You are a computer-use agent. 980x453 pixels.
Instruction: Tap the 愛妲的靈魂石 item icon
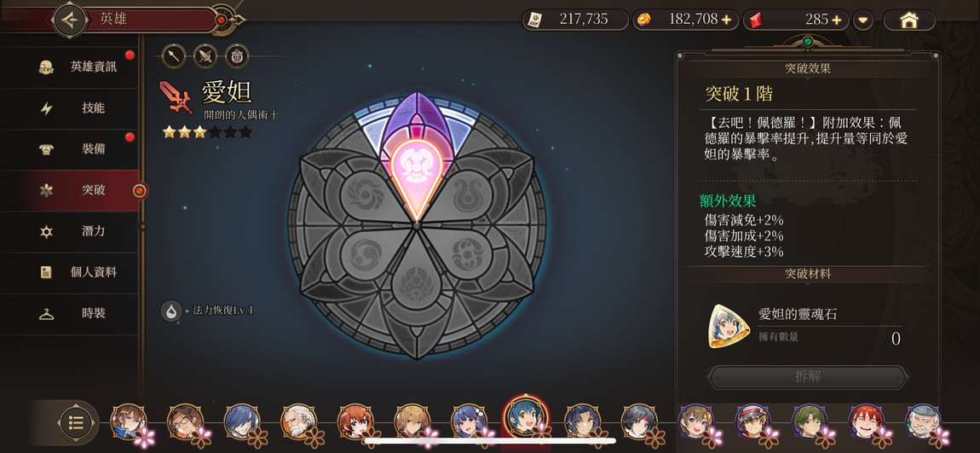(x=729, y=326)
